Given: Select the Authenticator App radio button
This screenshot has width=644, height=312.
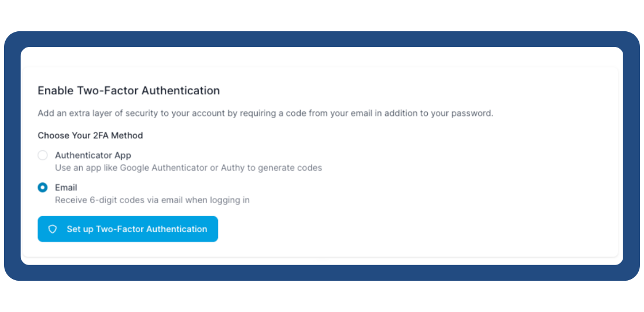Looking at the screenshot, I should click(x=43, y=155).
